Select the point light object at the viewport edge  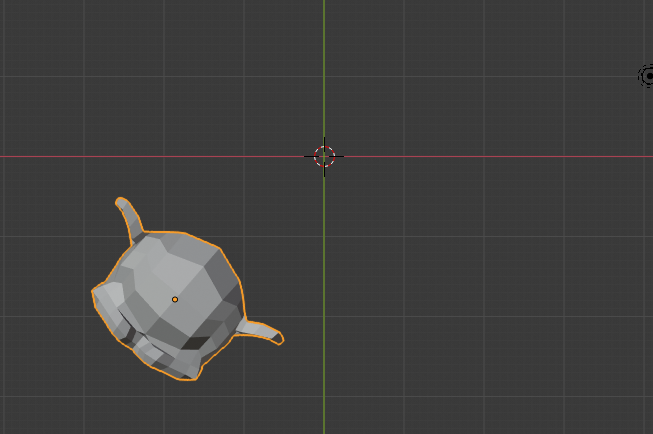(x=647, y=76)
